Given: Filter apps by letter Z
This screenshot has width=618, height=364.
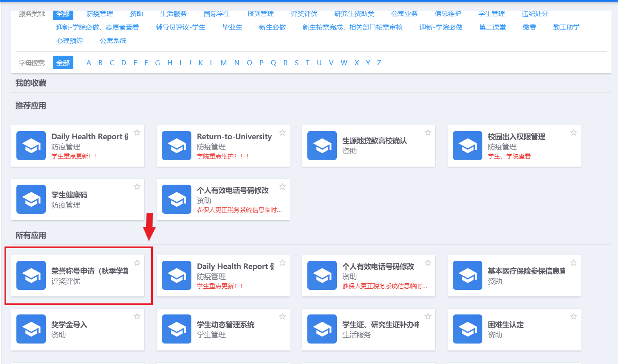Looking at the screenshot, I should point(379,63).
